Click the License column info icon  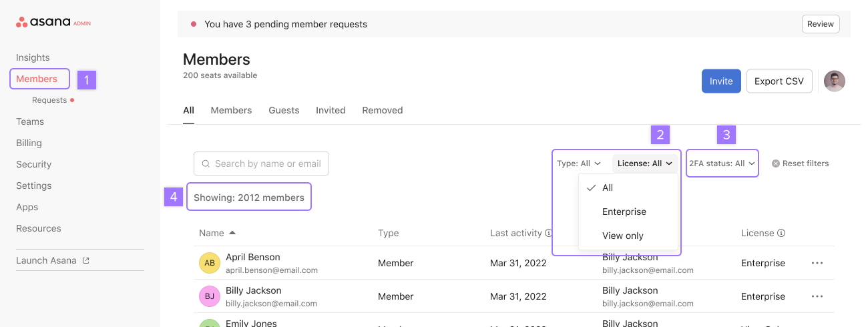click(781, 234)
